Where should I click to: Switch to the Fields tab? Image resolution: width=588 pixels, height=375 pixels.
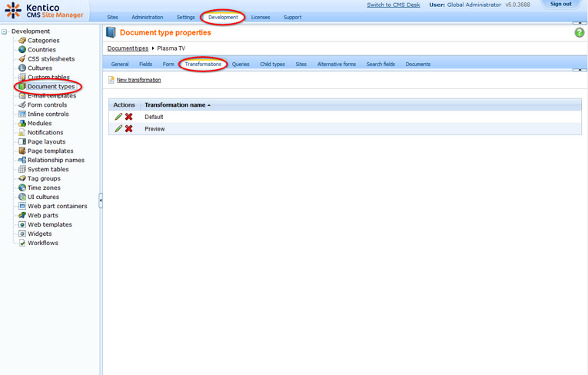145,65
